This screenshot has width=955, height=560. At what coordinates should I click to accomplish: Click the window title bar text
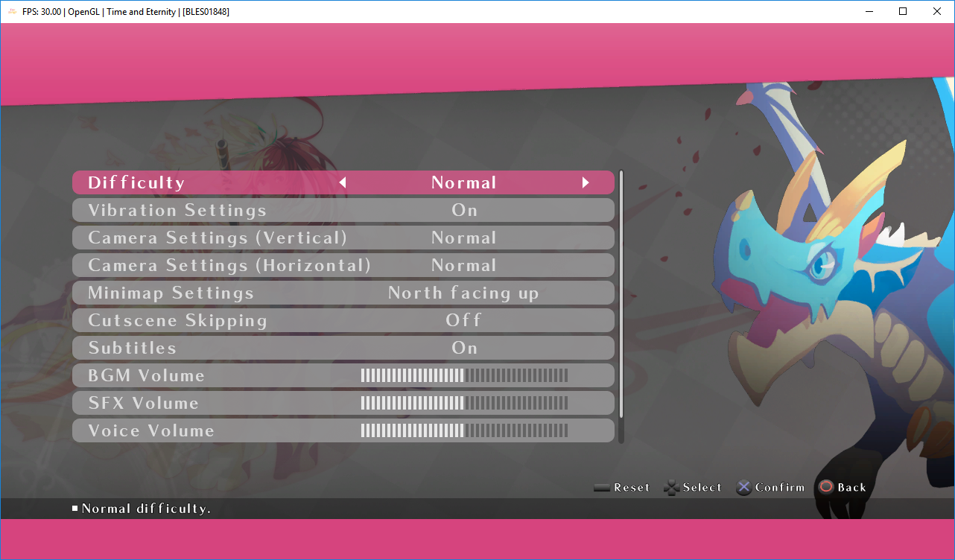pos(127,11)
